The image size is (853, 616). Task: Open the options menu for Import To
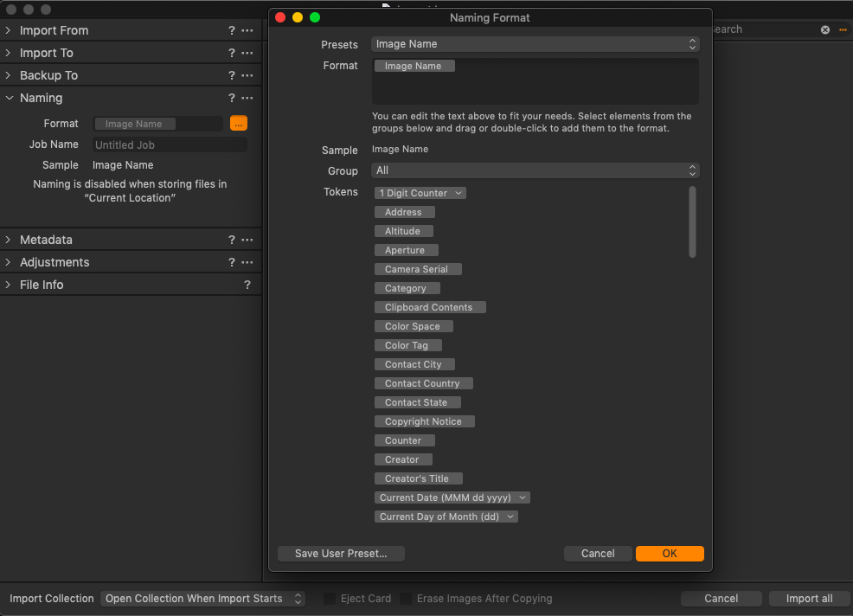(247, 53)
